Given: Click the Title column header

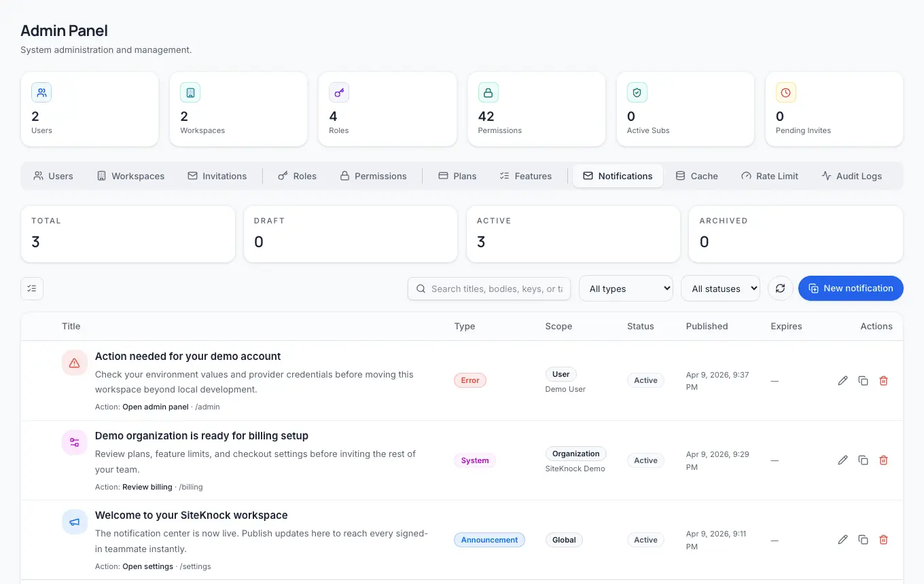Looking at the screenshot, I should click(71, 327).
